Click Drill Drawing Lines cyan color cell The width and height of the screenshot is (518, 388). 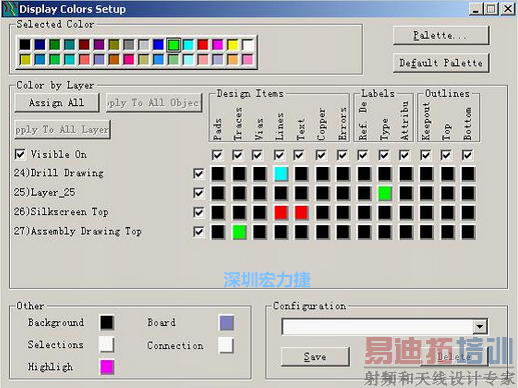coord(281,174)
